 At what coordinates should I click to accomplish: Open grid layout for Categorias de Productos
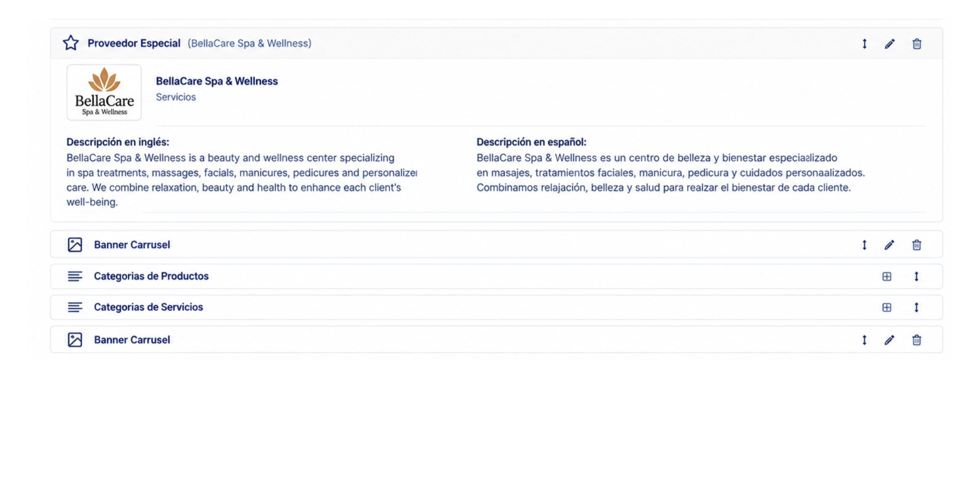point(887,277)
